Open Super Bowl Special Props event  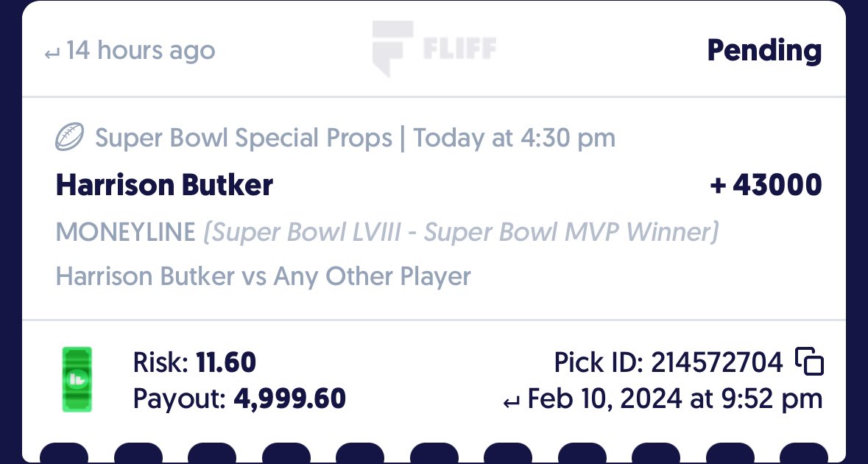pos(244,137)
